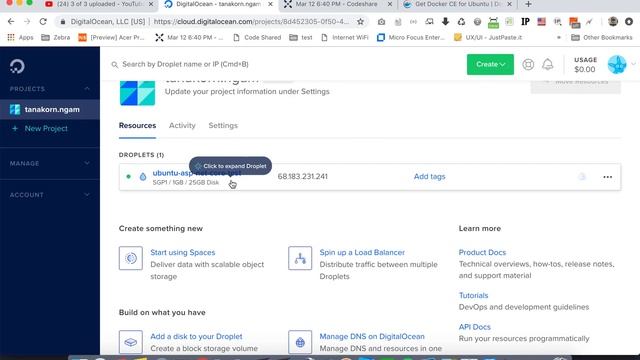Open the Zebra bookmarks folder
The image size is (640, 360).
(56, 38)
